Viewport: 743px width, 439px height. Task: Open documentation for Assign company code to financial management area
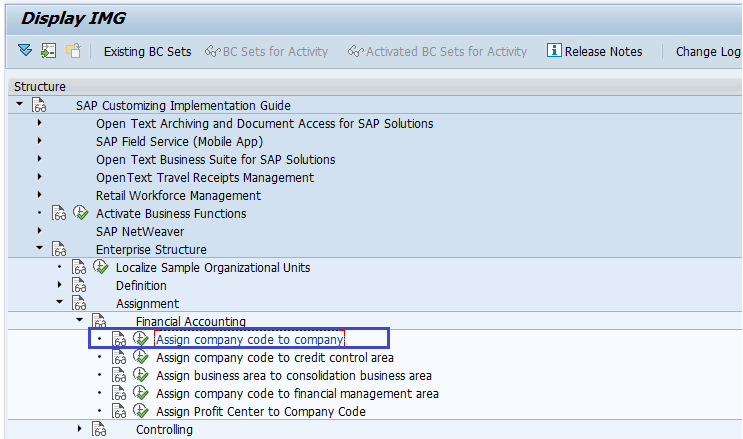point(119,393)
